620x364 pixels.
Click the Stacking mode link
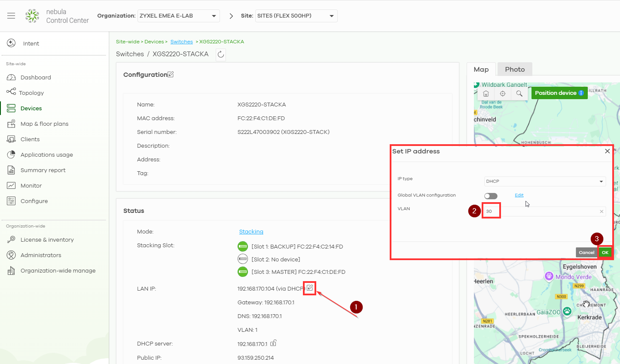(251, 231)
